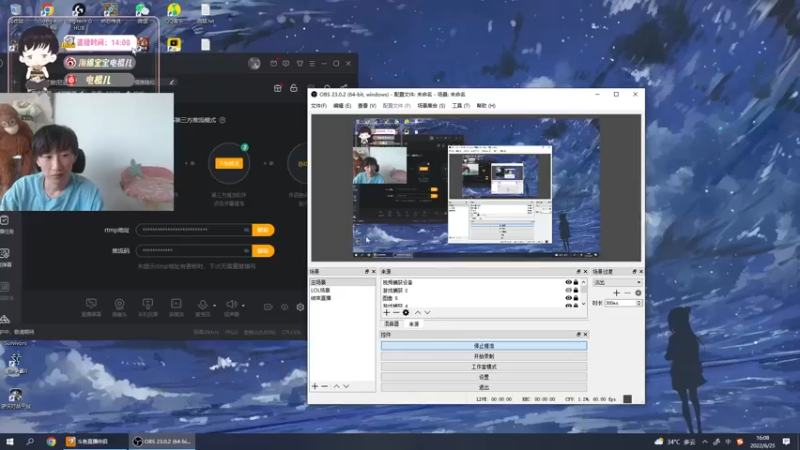The height and width of the screenshot is (450, 800).
Task: Switch to the 混音器 tab
Action: [x=391, y=324]
